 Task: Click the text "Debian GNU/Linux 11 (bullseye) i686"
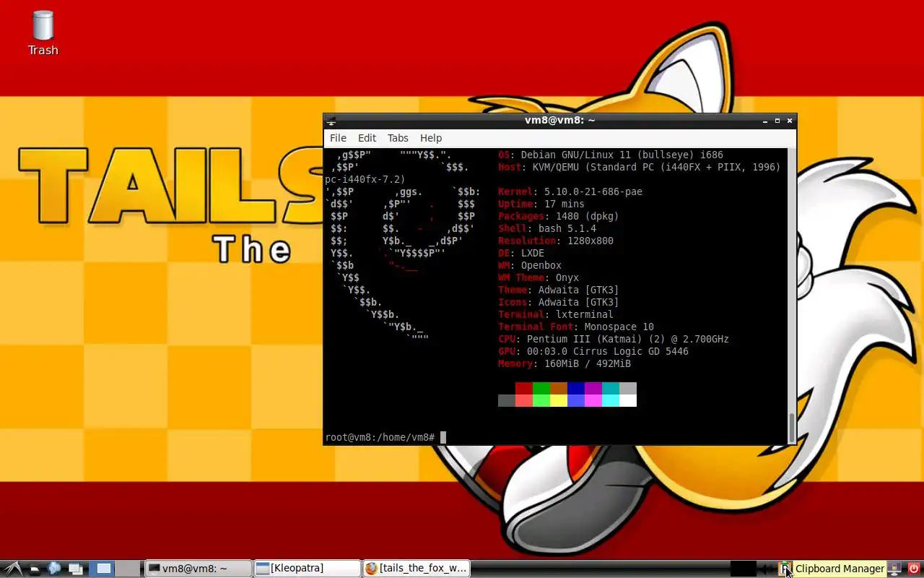(x=622, y=155)
